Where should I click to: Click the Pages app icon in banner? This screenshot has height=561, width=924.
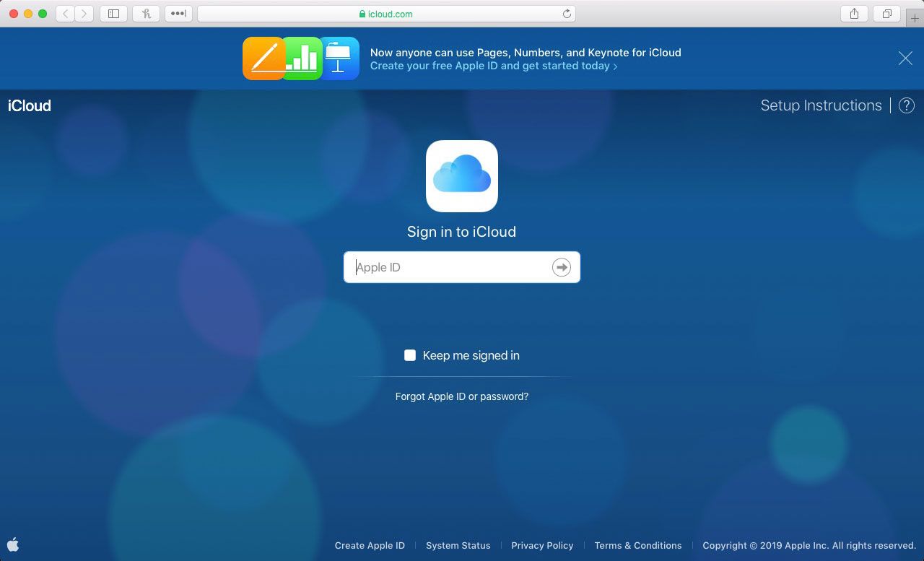(x=263, y=58)
